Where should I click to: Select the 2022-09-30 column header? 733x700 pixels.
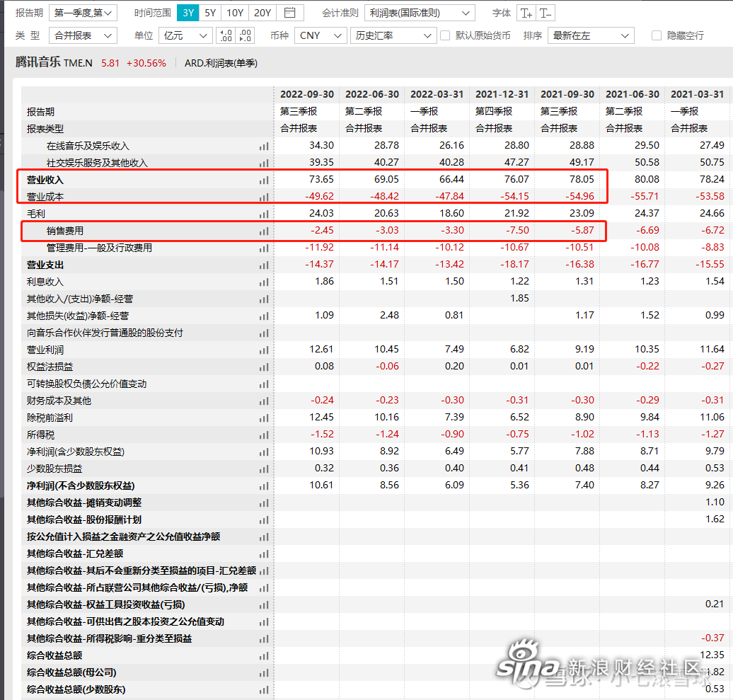[x=306, y=94]
